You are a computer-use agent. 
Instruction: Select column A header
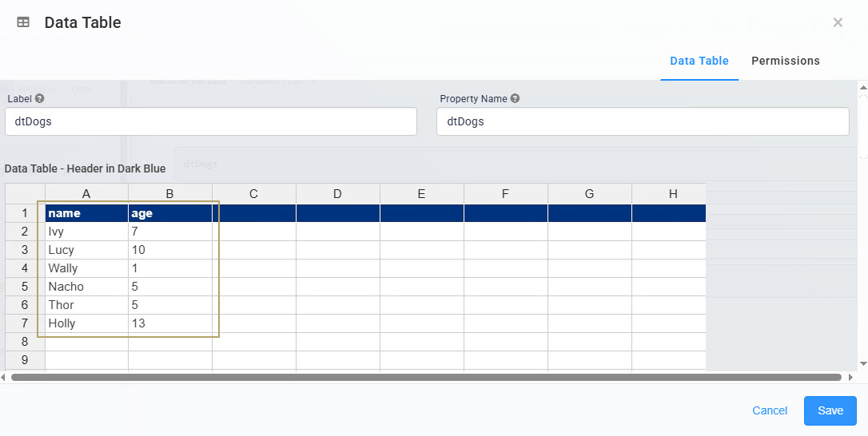pos(86,194)
